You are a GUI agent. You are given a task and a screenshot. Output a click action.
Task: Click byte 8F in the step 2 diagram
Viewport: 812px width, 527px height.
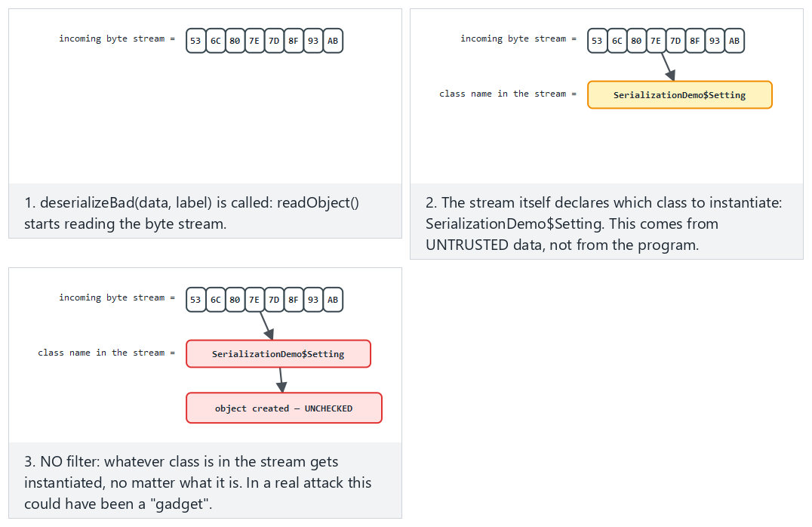(695, 41)
